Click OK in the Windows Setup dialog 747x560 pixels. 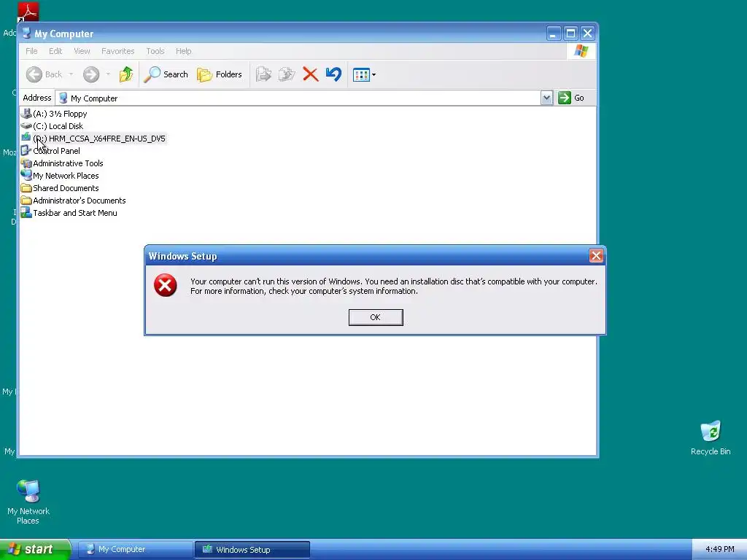pyautogui.click(x=376, y=317)
